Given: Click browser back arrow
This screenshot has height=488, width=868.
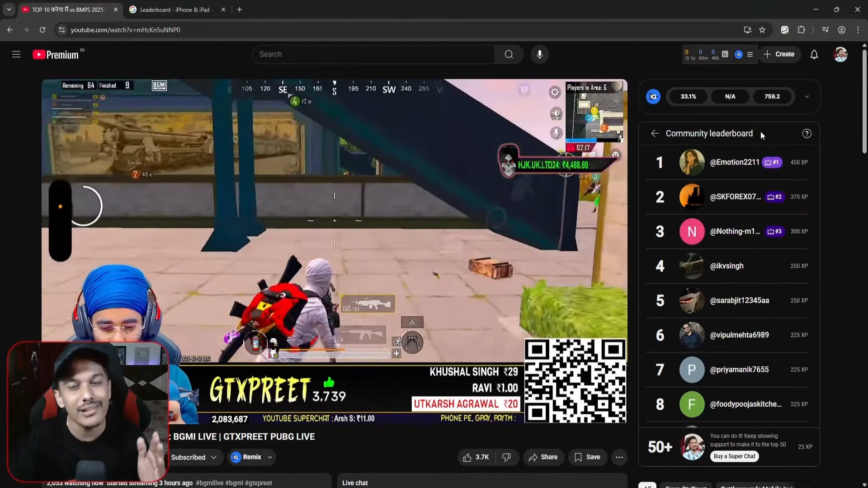Looking at the screenshot, I should click(10, 30).
